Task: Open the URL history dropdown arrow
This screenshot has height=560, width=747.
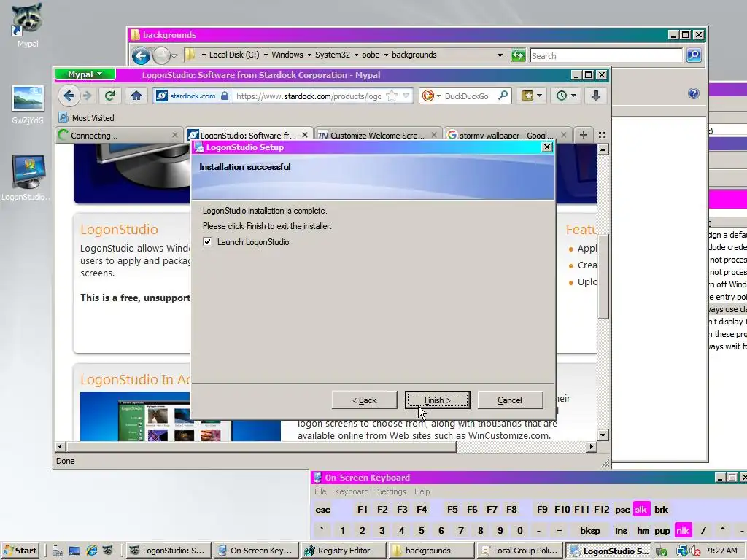Action: tap(406, 96)
